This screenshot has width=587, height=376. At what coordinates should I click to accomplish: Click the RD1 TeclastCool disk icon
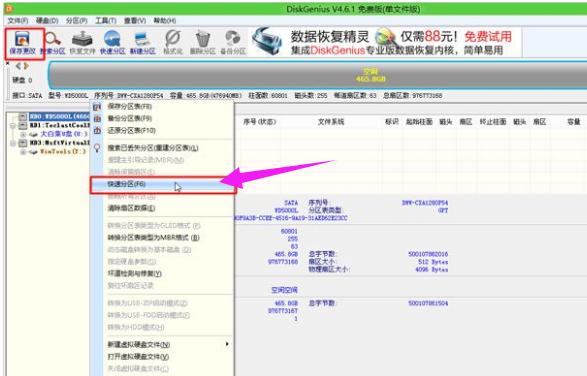23,125
